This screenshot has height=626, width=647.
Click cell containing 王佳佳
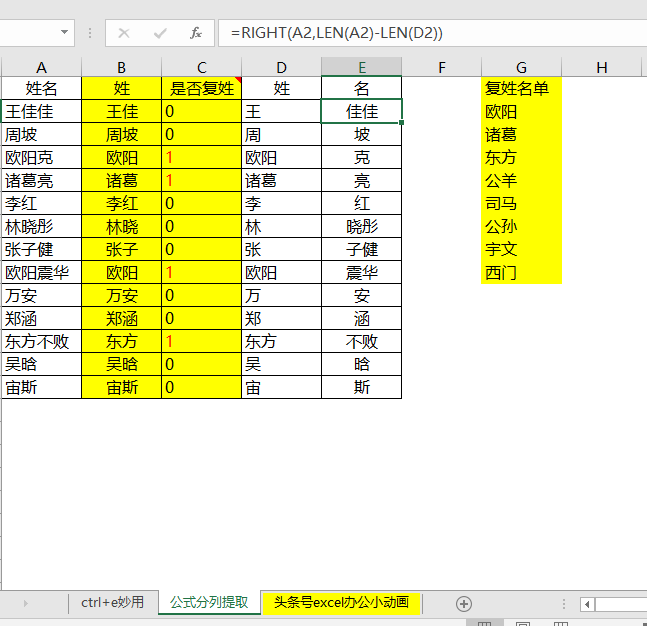click(x=41, y=111)
